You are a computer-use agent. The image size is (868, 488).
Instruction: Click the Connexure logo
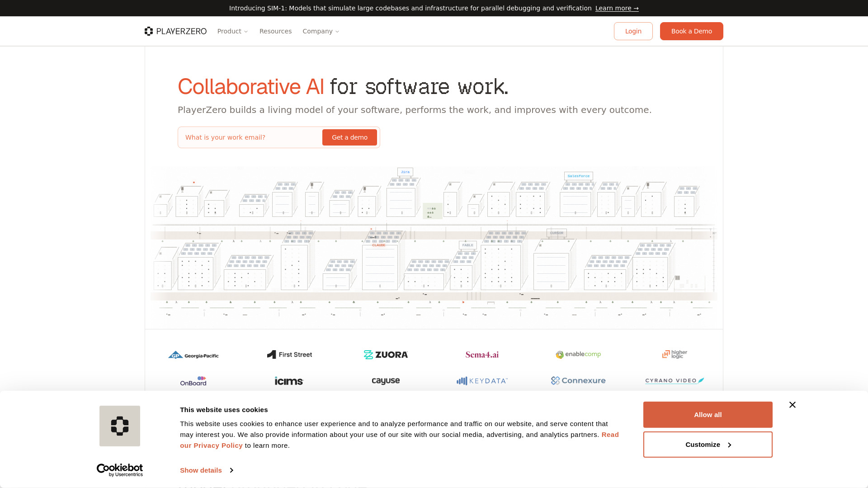pos(578,380)
